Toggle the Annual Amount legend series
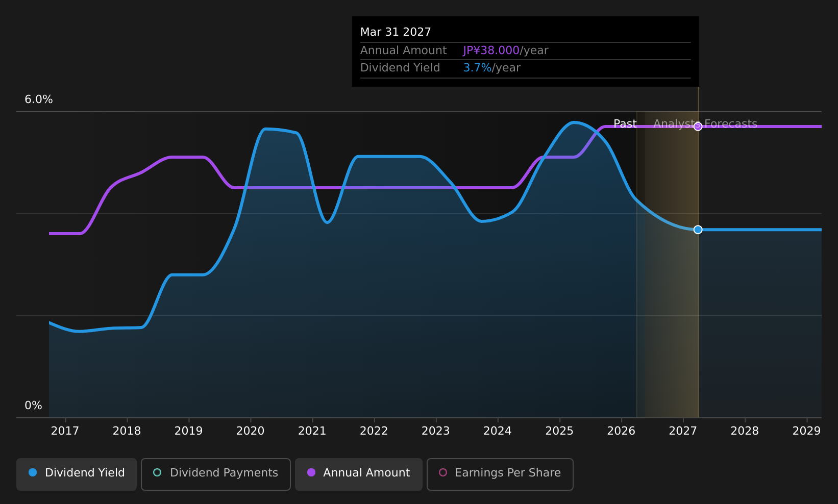 click(x=359, y=474)
